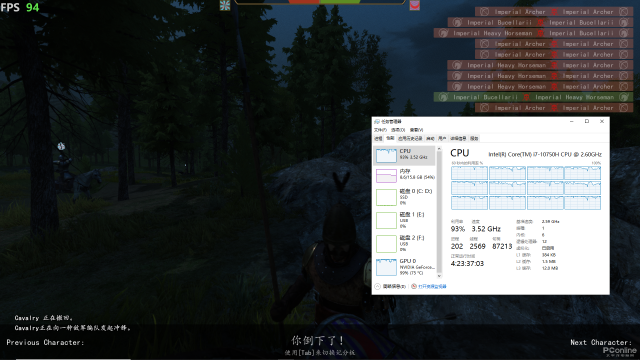The height and width of the screenshot is (360, 640).
Task: Click the 1.5 MB L2 cache value
Action: tap(548, 262)
